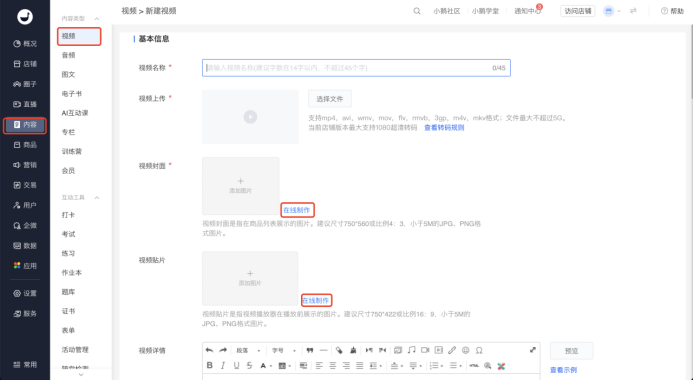Click the switch-shop arrows icon in the top bar
This screenshot has height=381, width=693.
tap(633, 11)
